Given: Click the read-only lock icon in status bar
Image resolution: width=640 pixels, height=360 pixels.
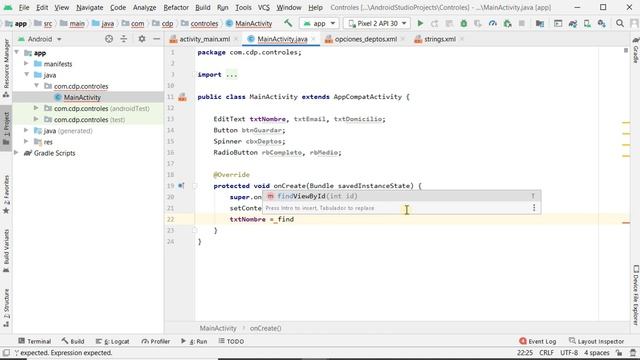Looking at the screenshot, I should point(619,353).
